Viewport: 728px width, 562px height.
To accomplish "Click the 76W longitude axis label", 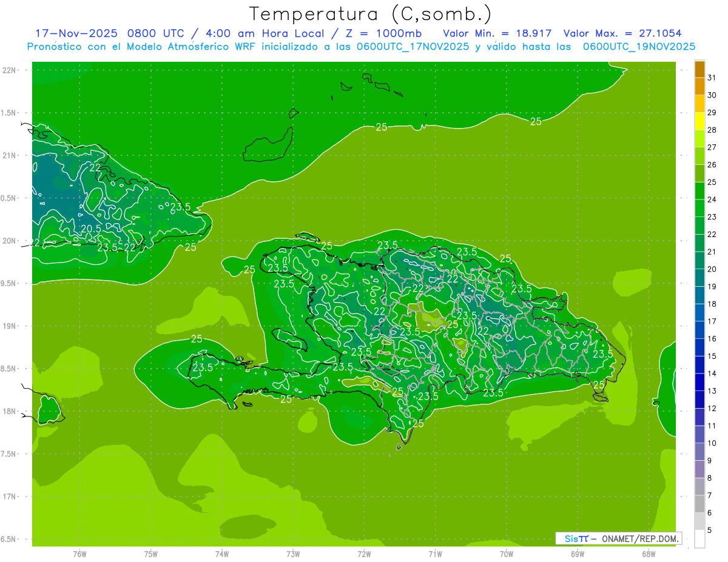I will (x=79, y=554).
